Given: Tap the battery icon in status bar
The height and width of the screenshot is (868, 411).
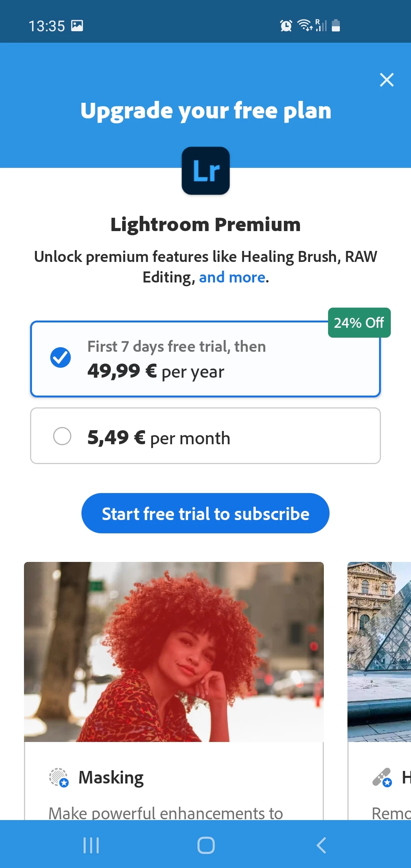Looking at the screenshot, I should [x=336, y=26].
